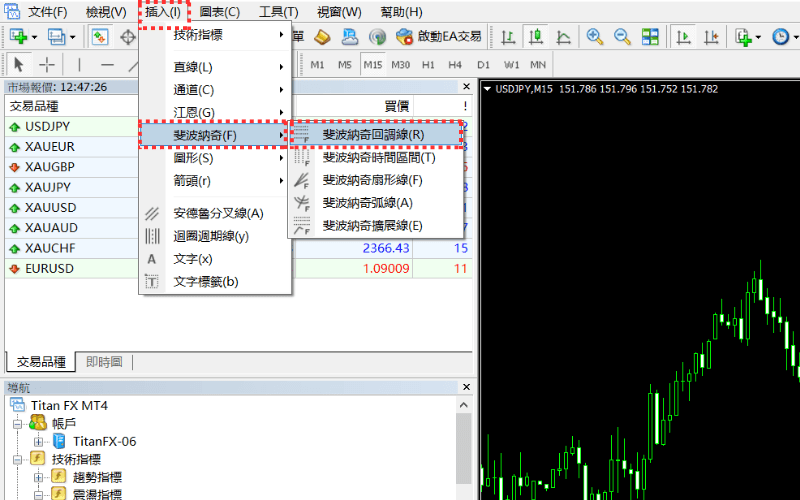Screen dimensions: 800x500
Task: Toggle the M15 timeframe button
Action: tap(373, 65)
